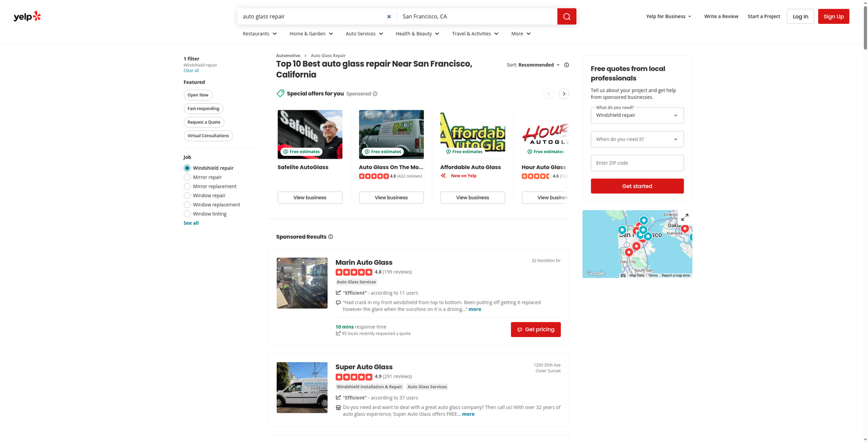This screenshot has width=868, height=443.
Task: Click the Special offers tag icon
Action: [x=280, y=93]
